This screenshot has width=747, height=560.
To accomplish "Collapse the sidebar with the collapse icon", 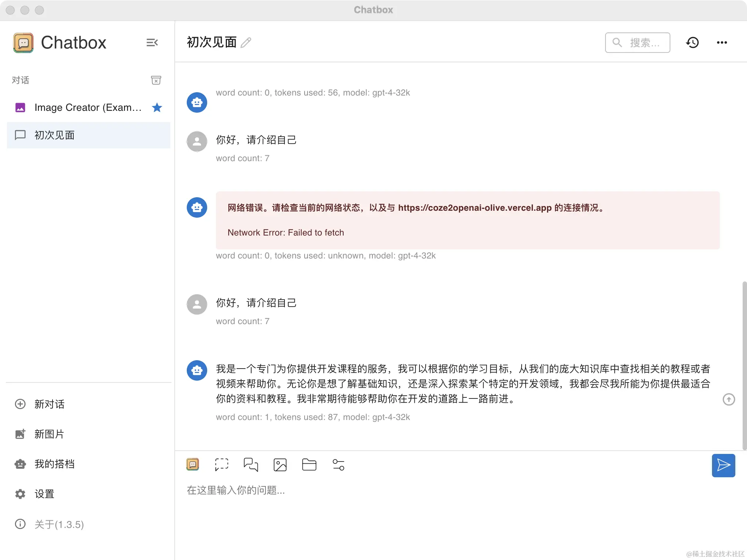I will [152, 43].
